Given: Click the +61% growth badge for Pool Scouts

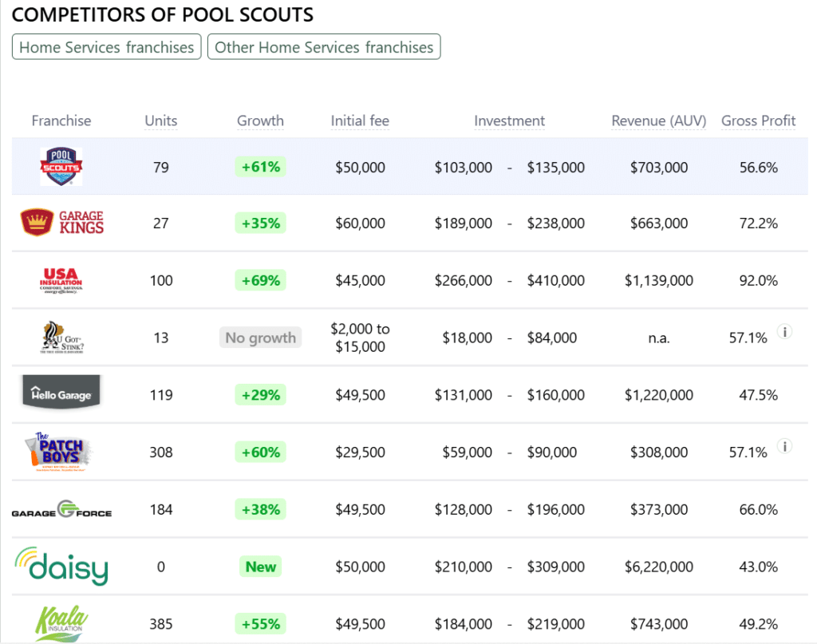Looking at the screenshot, I should (x=261, y=167).
